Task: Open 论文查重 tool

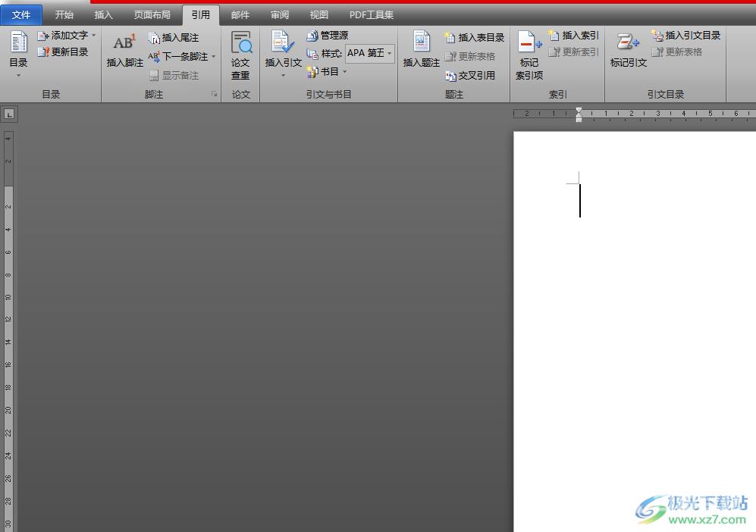Action: 240,55
